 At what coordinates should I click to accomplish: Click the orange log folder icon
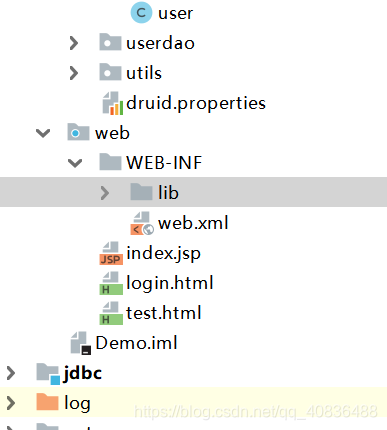(47, 402)
